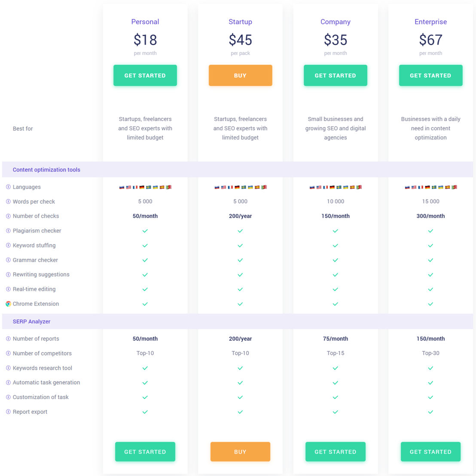The height and width of the screenshot is (476, 476).
Task: Click the Company Report export checkmark
Action: click(x=336, y=412)
